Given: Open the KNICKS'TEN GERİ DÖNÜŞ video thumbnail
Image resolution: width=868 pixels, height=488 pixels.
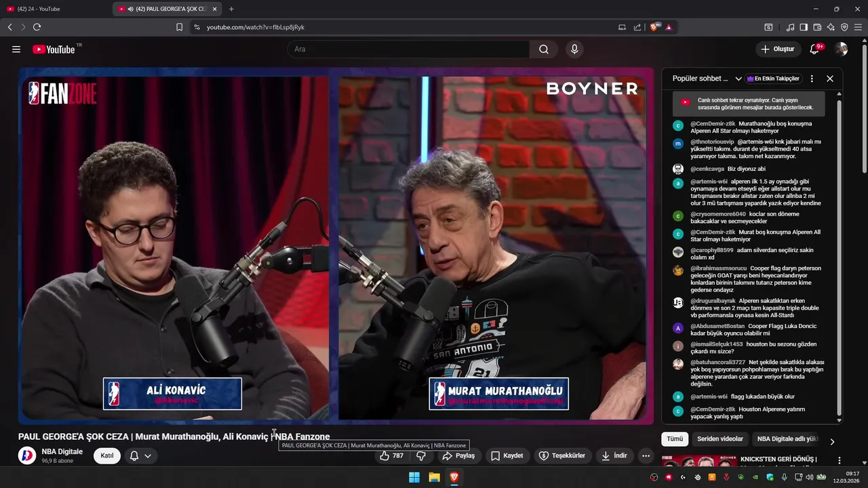Looking at the screenshot, I should (698, 462).
